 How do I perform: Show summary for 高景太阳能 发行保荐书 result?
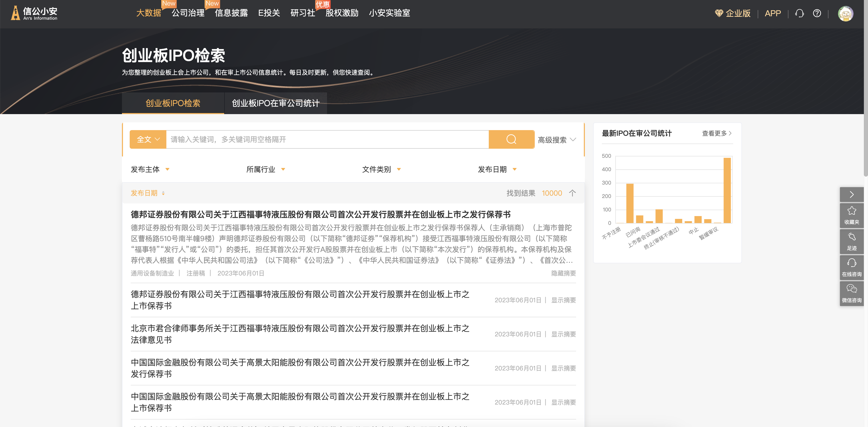click(x=563, y=368)
